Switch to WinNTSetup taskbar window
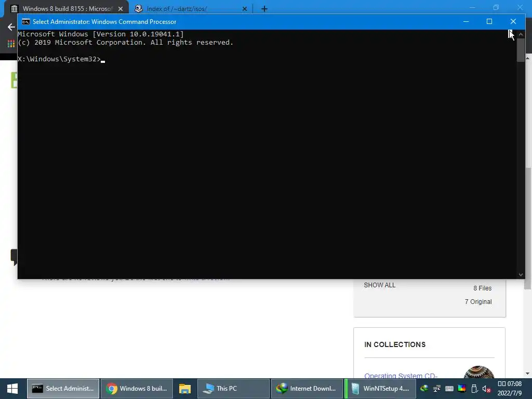 [380, 389]
